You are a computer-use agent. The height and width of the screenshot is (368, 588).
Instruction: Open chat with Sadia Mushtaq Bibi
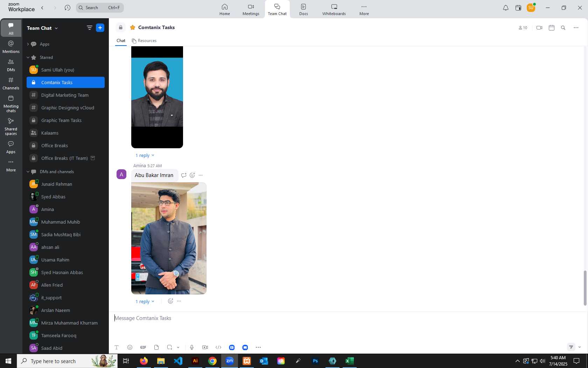click(65, 234)
